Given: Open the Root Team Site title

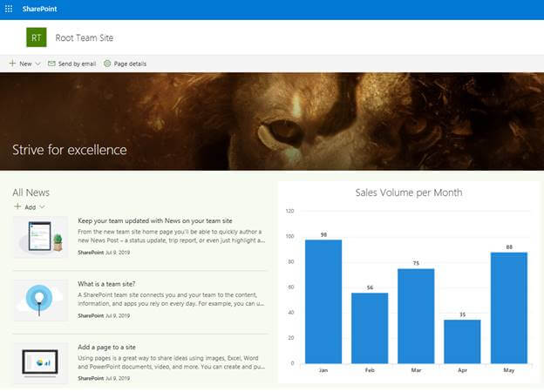Looking at the screenshot, I should (85, 37).
